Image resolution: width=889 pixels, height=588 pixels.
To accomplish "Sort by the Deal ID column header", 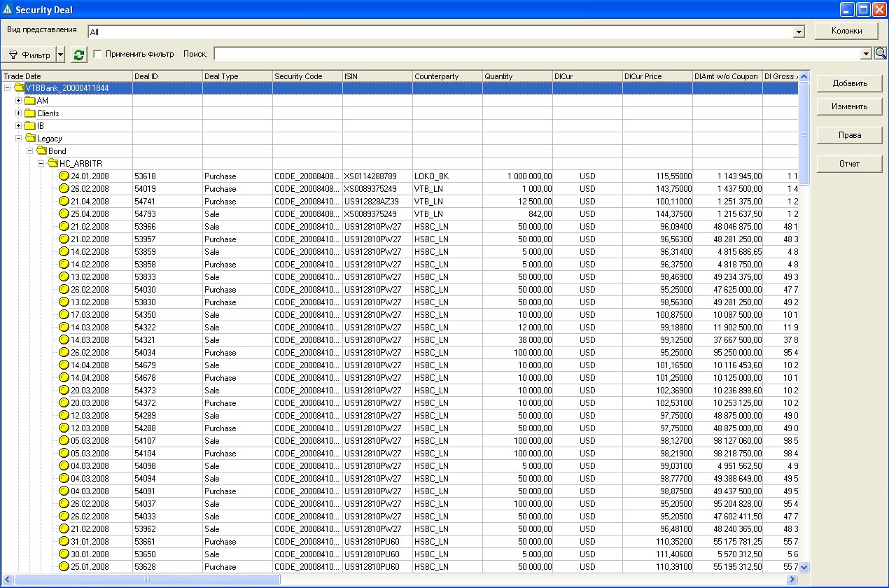I will [x=167, y=76].
